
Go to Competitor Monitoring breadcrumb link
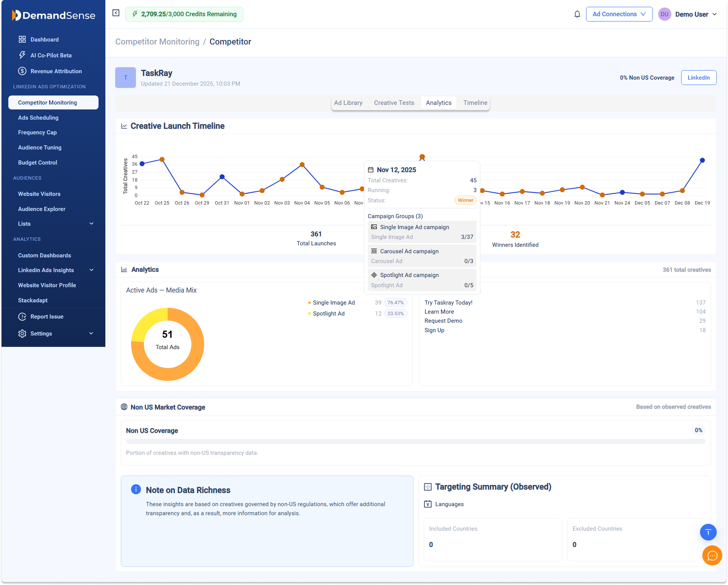click(157, 42)
